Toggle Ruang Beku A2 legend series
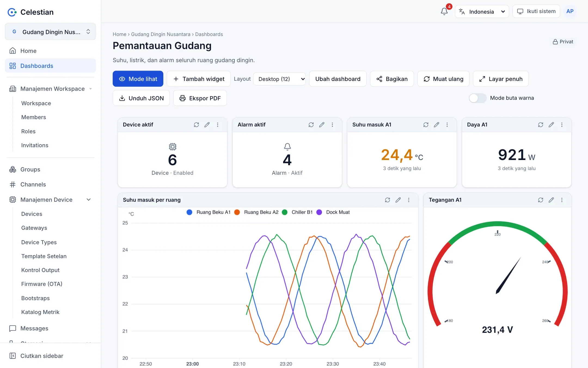This screenshot has width=588, height=368. pos(256,212)
